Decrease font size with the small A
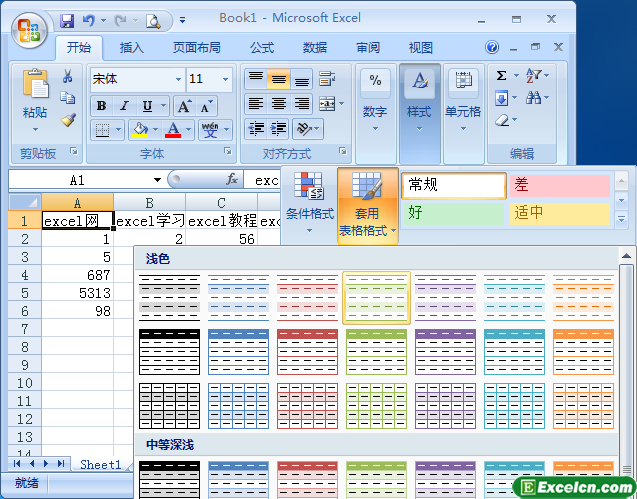The width and height of the screenshot is (637, 499). point(206,106)
